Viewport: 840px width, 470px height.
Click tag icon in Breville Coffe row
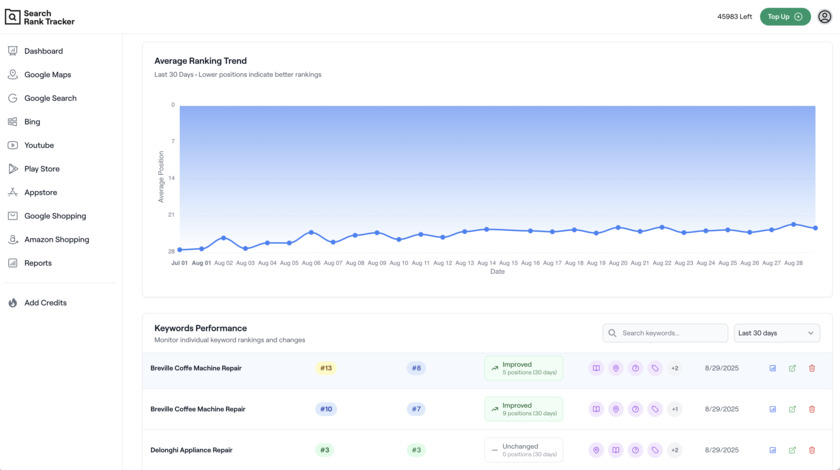(x=655, y=368)
